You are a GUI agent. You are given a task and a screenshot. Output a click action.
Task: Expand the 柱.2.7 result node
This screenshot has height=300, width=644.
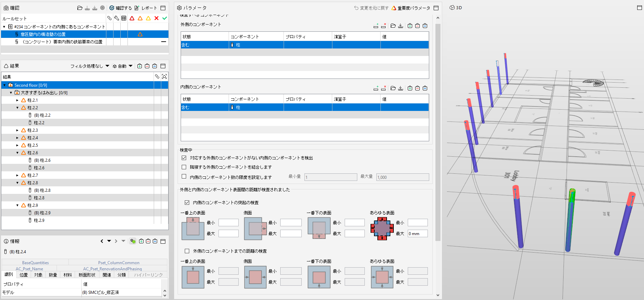click(17, 175)
